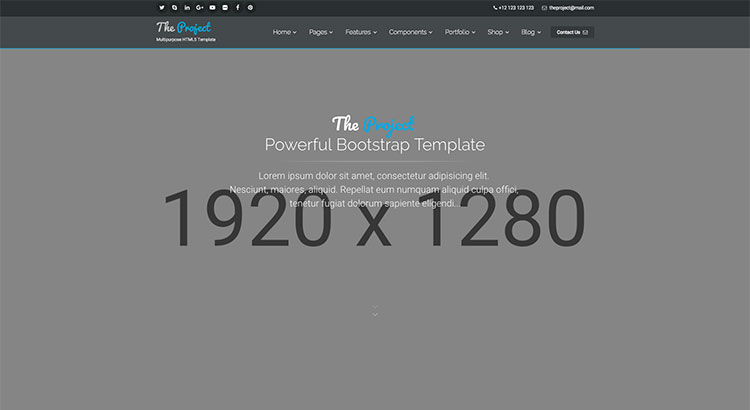
Task: Open the Google Plus icon link
Action: point(200,7)
